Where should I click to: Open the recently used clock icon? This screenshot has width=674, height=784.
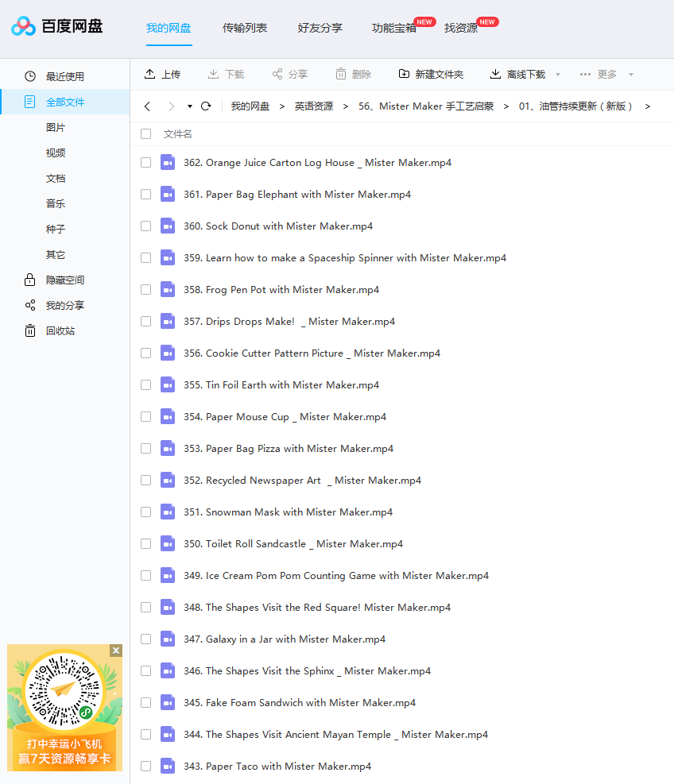(30, 76)
